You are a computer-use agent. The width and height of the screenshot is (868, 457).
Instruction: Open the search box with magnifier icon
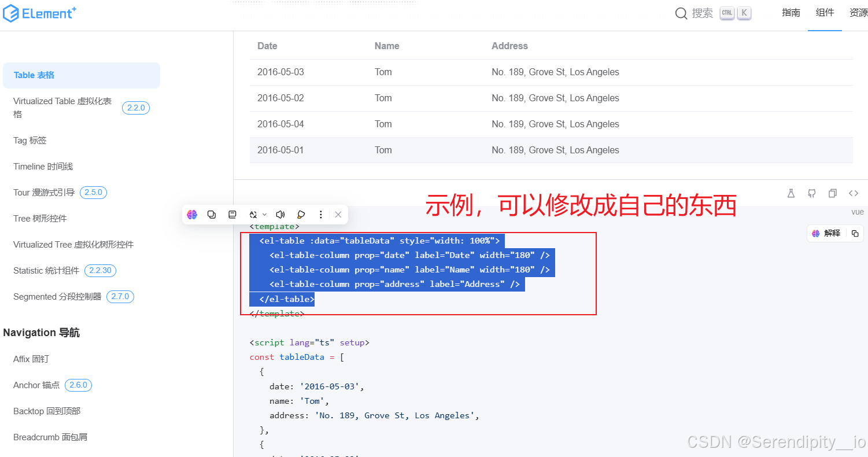(713, 13)
